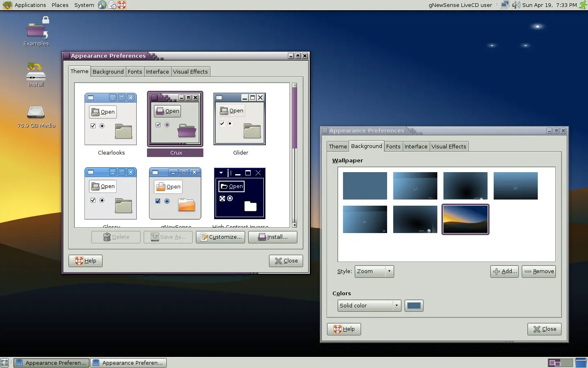Click the show desktop icon in bottom panel

(4, 363)
